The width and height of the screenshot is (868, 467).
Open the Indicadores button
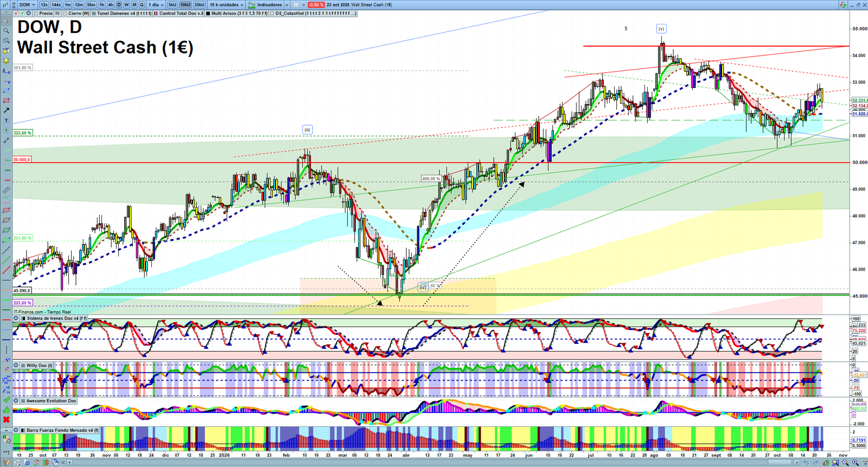click(265, 5)
